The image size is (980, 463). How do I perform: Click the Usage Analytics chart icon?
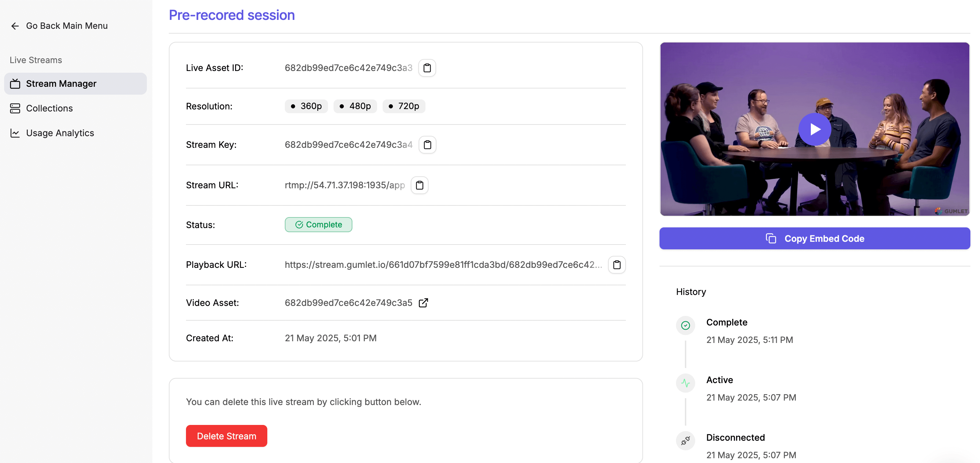click(15, 133)
